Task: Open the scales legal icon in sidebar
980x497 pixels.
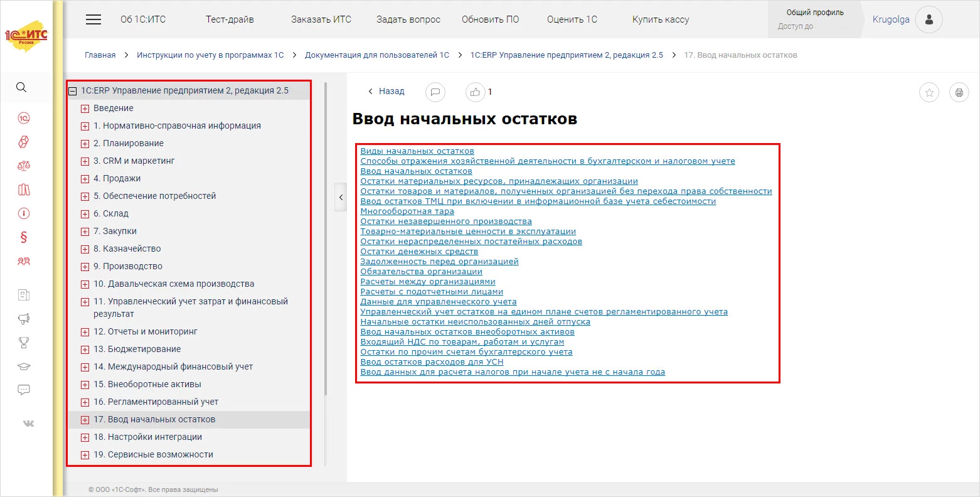Action: click(x=24, y=166)
